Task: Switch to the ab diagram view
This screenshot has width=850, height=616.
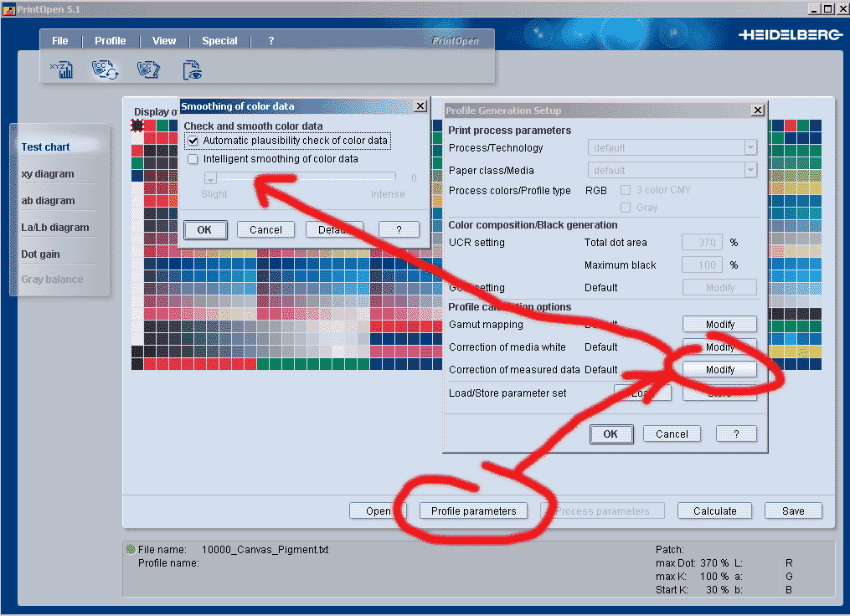Action: (49, 201)
